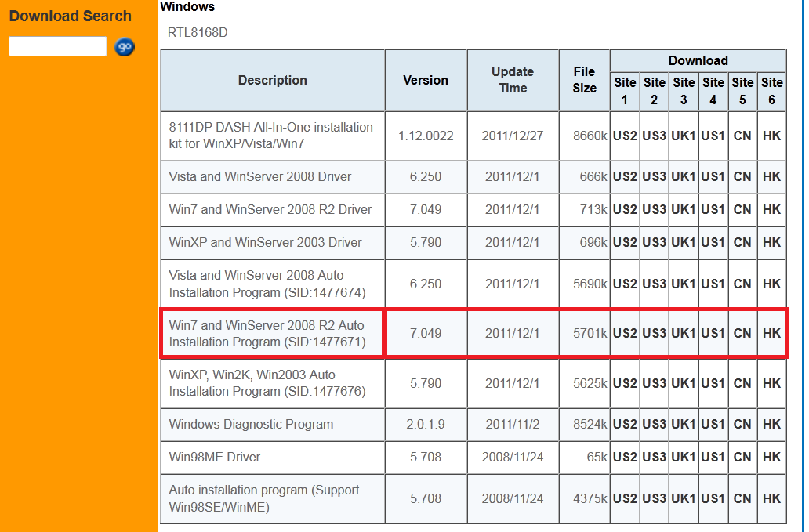Viewport: 809px width, 532px height.
Task: Download 8111DP DASH kit from US2
Action: tap(625, 136)
